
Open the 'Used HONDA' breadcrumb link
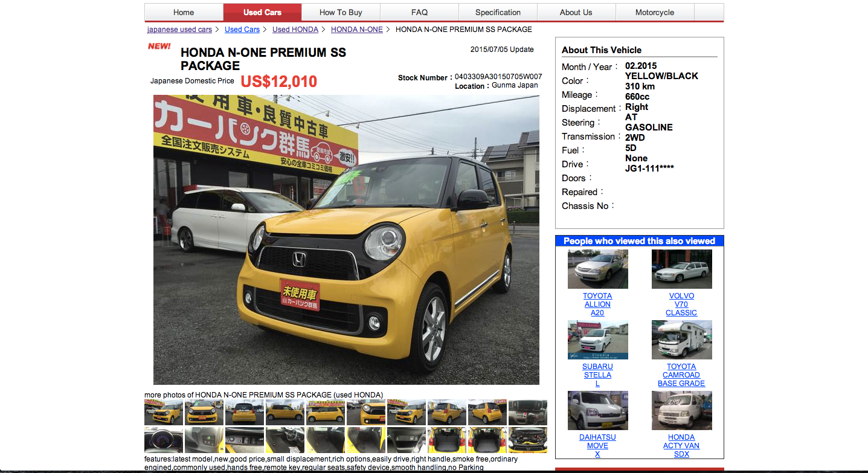coord(295,29)
